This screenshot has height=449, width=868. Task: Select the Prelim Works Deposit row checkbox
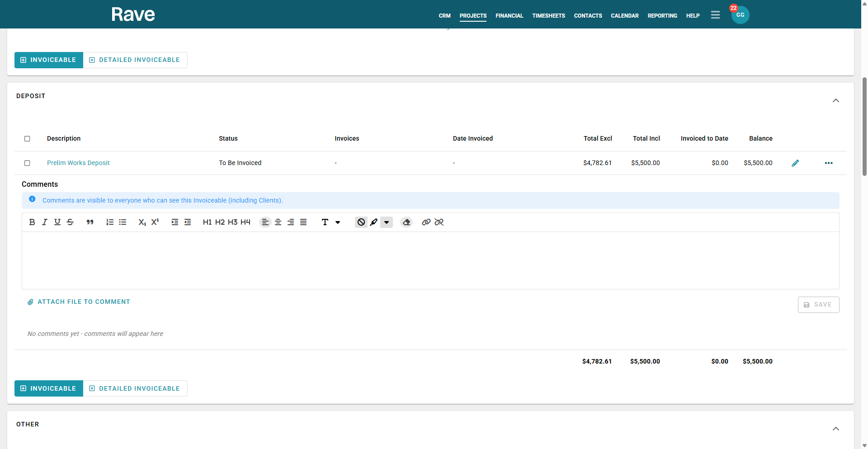coord(27,163)
